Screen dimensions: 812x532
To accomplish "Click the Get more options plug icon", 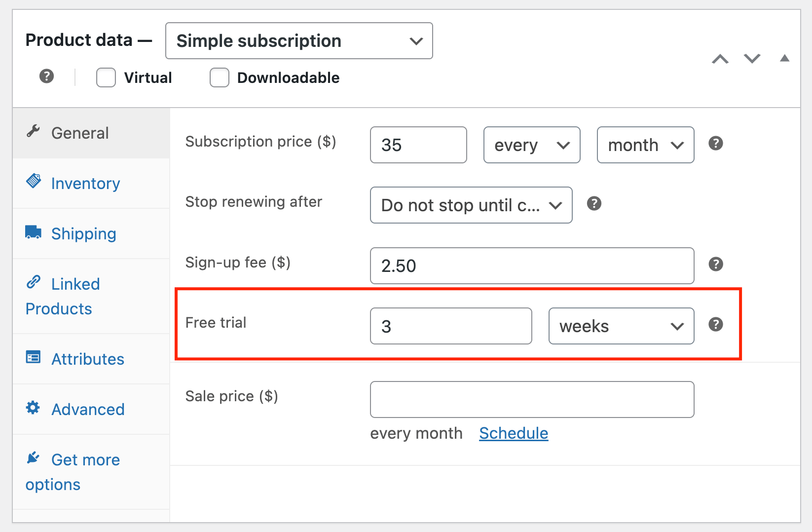I will click(x=33, y=457).
